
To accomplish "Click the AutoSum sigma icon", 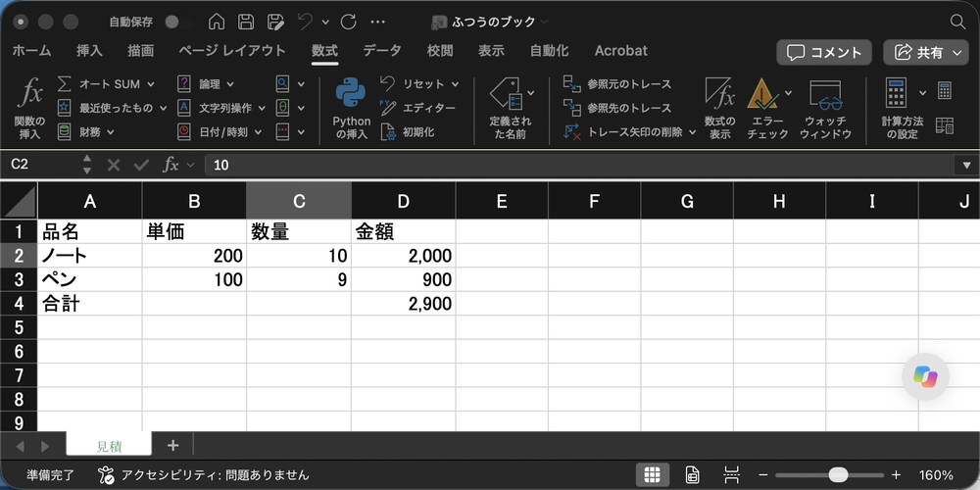I will (64, 83).
